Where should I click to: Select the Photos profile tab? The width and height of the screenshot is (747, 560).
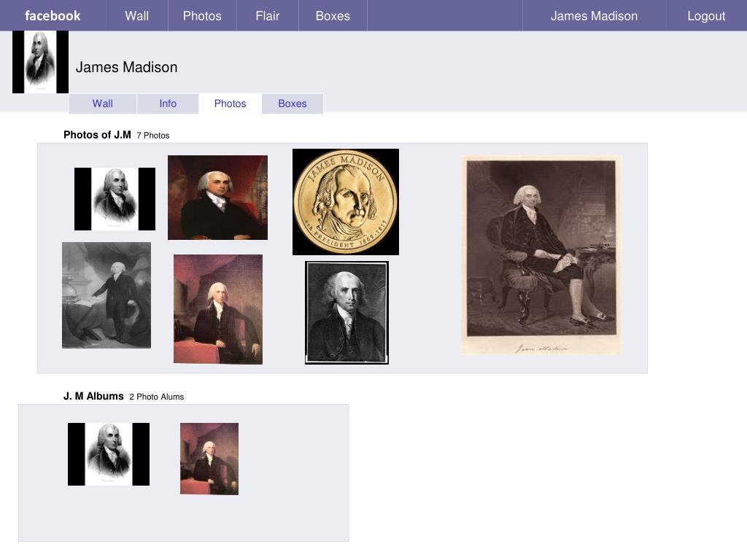pos(230,104)
